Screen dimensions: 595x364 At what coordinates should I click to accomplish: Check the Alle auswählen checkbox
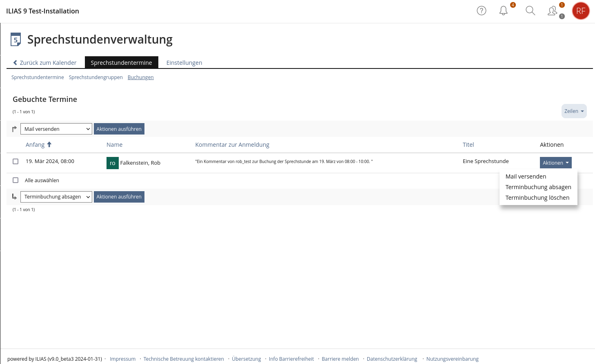[16, 180]
